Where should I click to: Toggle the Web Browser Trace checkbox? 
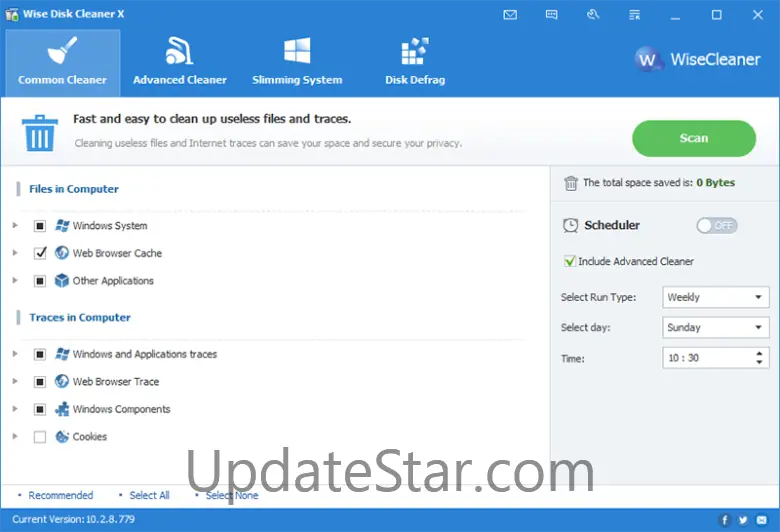coord(40,382)
